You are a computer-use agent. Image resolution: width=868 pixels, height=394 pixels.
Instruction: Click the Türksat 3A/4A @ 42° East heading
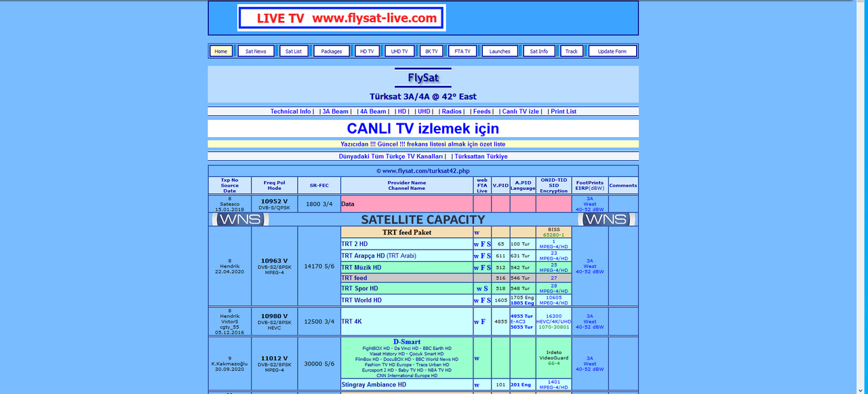(x=423, y=96)
